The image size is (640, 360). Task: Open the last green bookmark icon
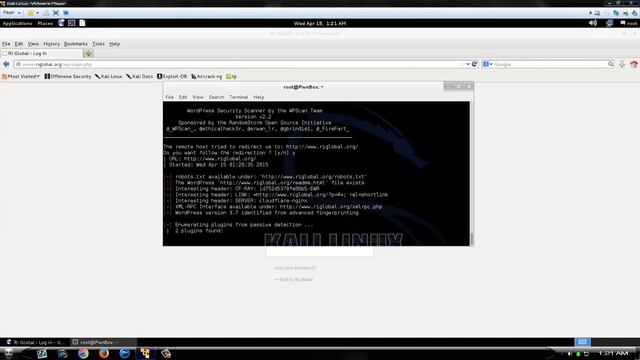coord(231,76)
